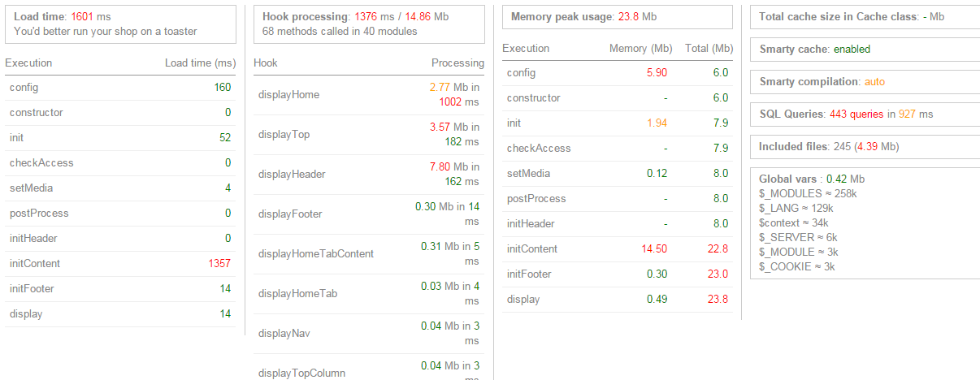Click the Total (Mb) column header
The width and height of the screenshot is (980, 380).
point(709,49)
